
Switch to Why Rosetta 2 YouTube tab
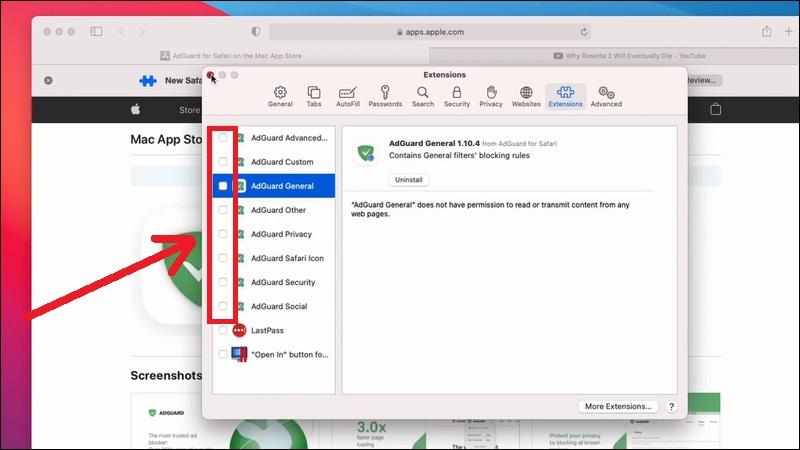point(614,56)
